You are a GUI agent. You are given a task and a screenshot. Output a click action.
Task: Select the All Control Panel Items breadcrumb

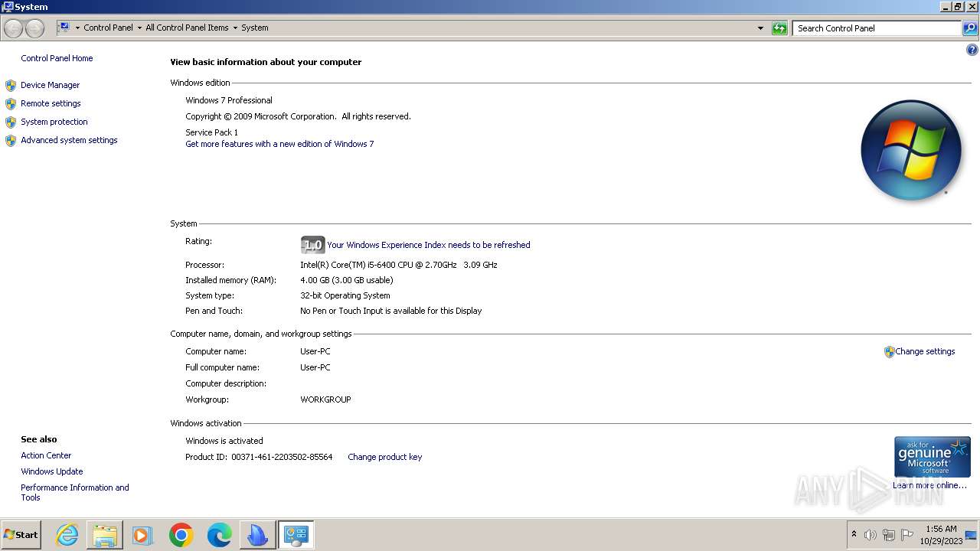187,28
